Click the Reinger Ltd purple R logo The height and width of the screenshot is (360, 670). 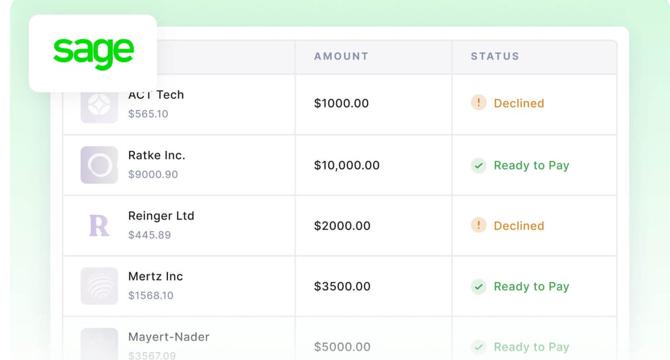pyautogui.click(x=99, y=225)
